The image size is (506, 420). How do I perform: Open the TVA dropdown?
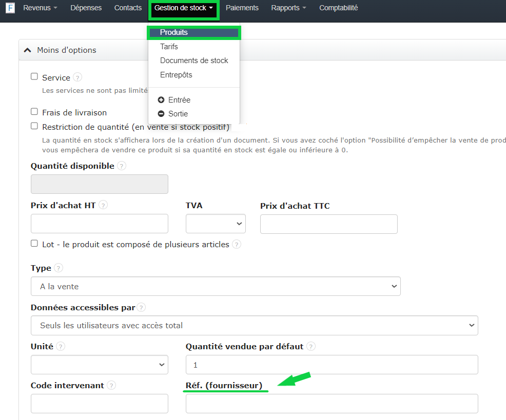pos(215,224)
